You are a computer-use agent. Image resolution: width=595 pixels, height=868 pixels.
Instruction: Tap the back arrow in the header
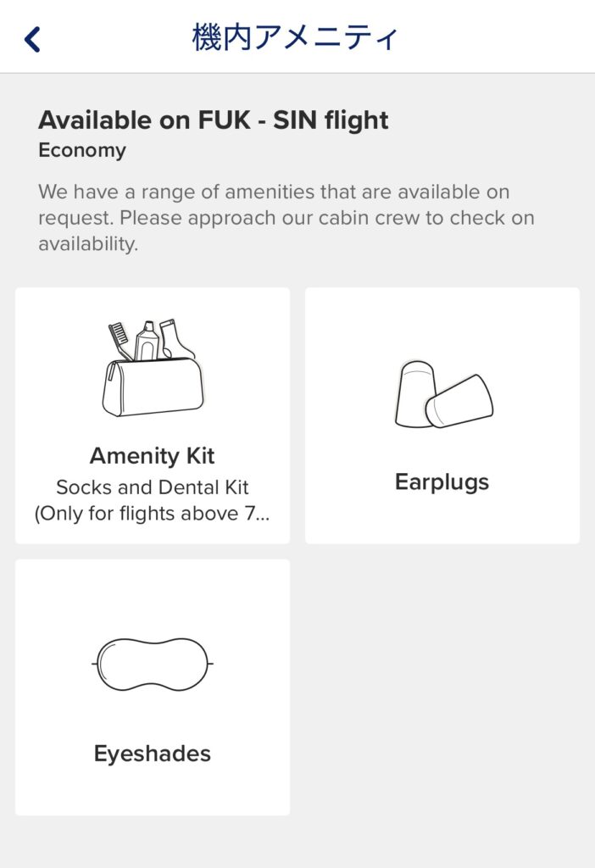coord(32,39)
